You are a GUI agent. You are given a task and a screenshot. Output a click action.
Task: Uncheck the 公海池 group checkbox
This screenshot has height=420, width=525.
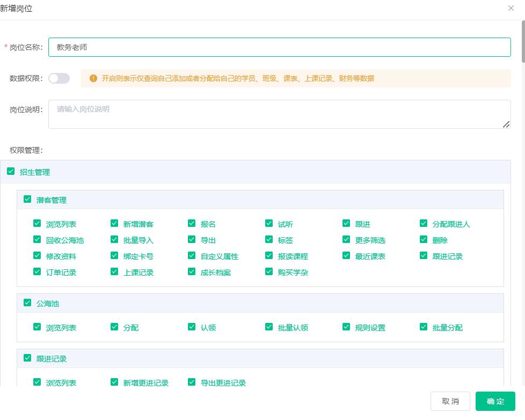[x=27, y=303]
